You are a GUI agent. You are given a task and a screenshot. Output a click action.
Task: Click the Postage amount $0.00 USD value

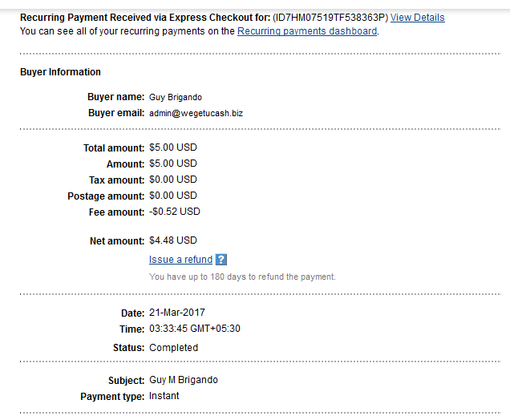coord(173,196)
